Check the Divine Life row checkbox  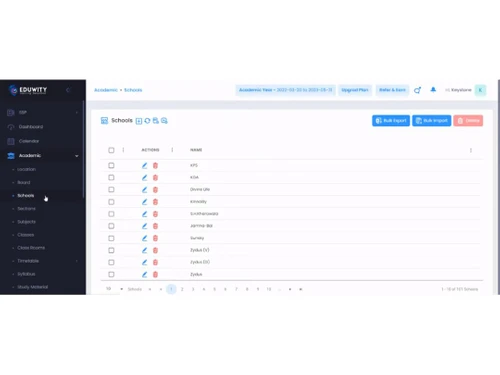point(111,190)
